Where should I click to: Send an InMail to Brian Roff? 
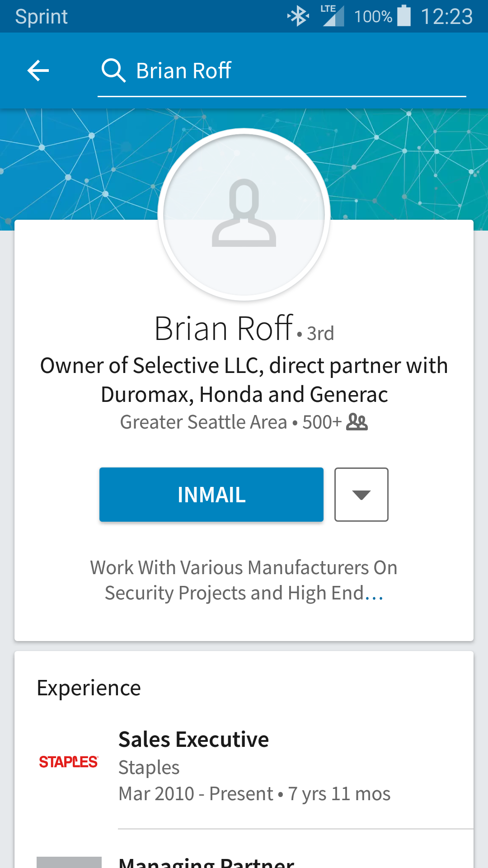(211, 495)
